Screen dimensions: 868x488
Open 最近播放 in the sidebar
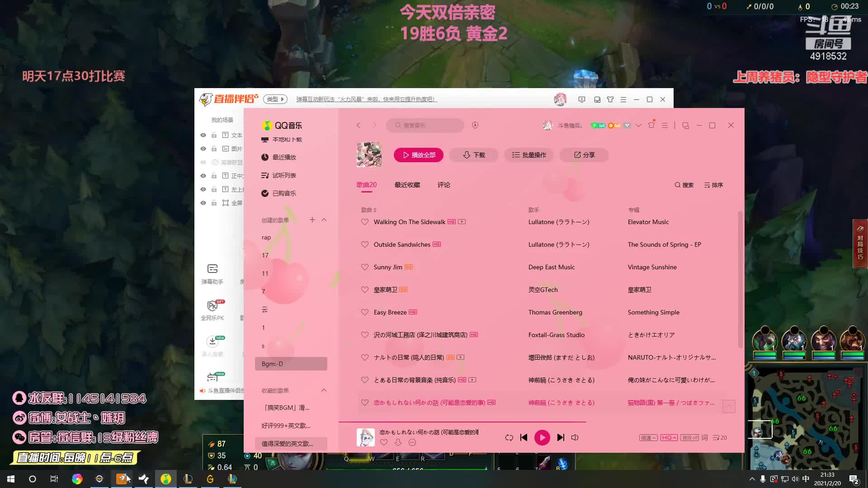click(279, 157)
